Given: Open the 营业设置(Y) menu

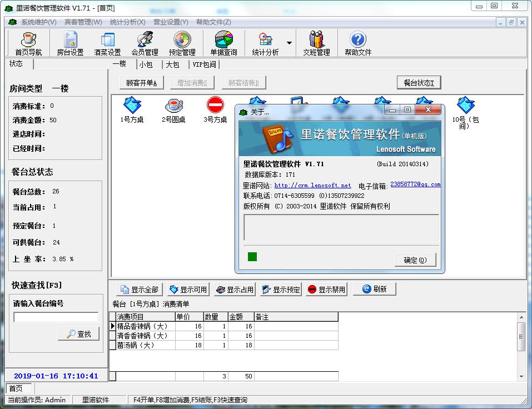Looking at the screenshot, I should [171, 22].
